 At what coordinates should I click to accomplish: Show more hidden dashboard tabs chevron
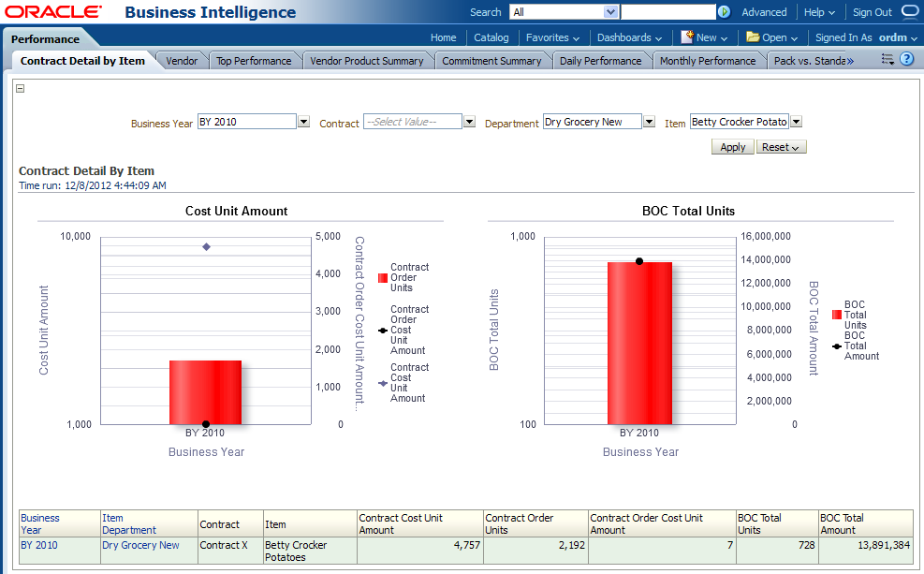click(849, 61)
